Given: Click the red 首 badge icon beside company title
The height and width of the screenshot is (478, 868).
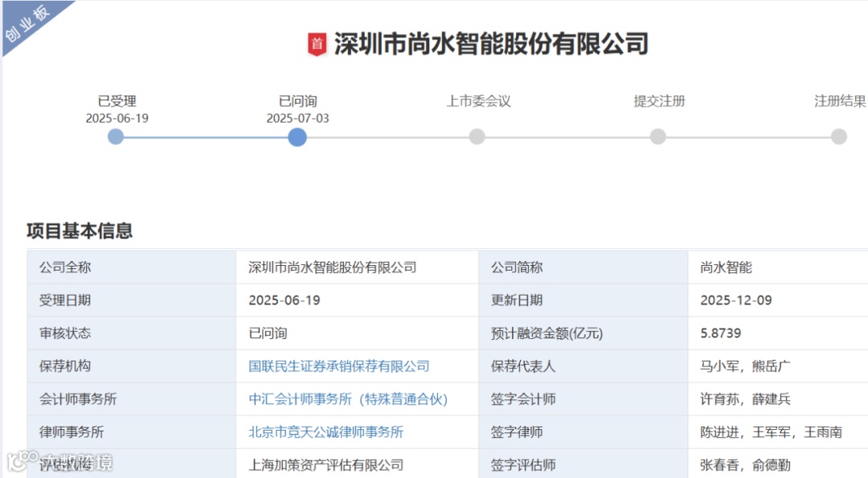Looking at the screenshot, I should [317, 44].
